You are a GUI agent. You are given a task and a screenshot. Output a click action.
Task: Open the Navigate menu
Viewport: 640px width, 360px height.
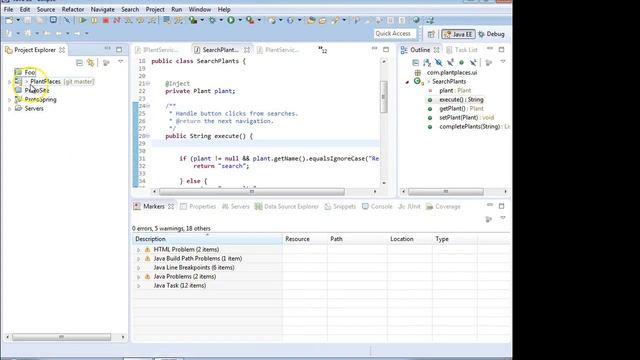(x=102, y=9)
